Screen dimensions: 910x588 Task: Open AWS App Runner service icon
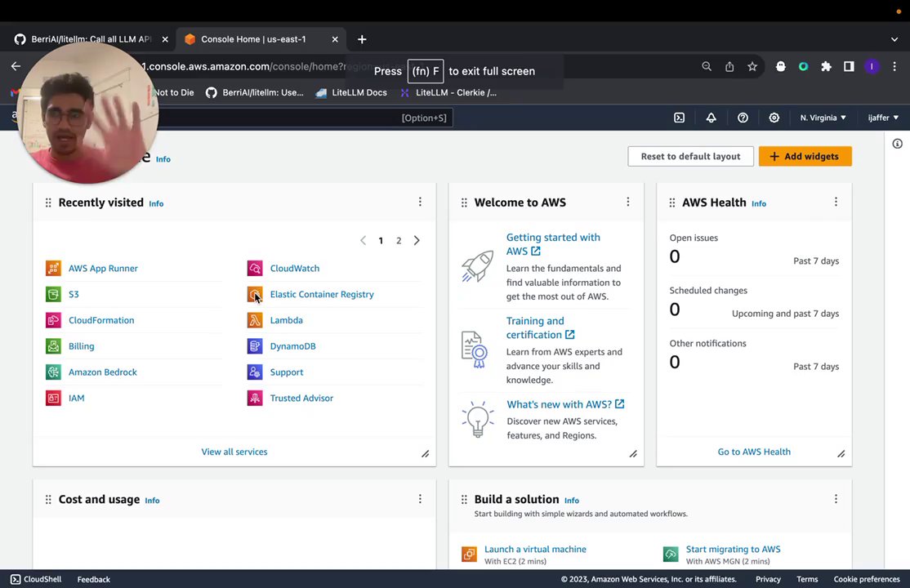tap(53, 268)
